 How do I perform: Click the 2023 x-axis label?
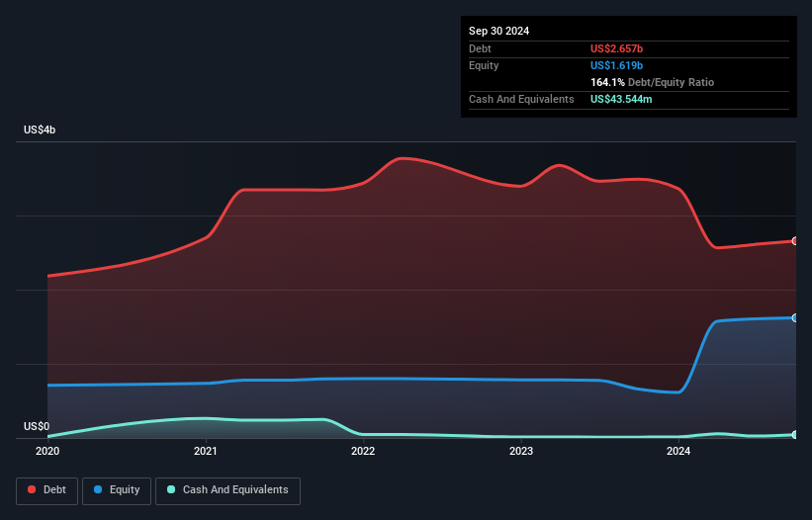521,451
